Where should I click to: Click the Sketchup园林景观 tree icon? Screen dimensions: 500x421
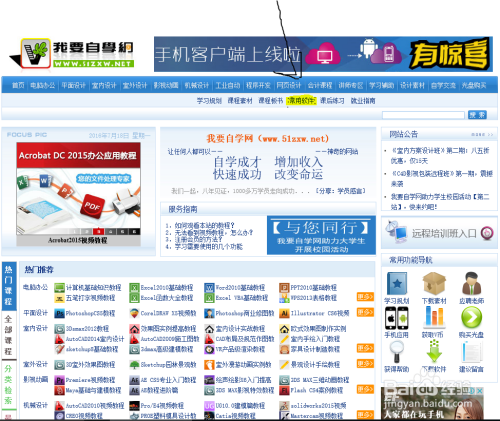(x=134, y=365)
